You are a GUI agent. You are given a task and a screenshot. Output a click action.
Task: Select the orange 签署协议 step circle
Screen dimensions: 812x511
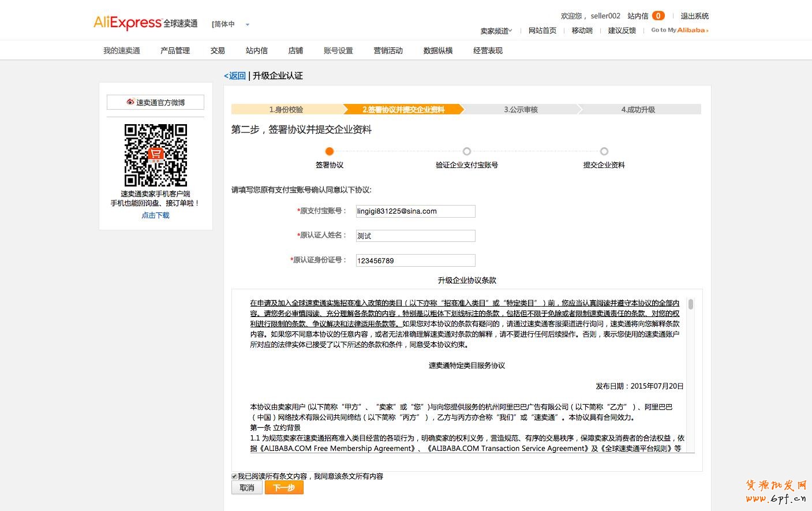[x=330, y=151]
